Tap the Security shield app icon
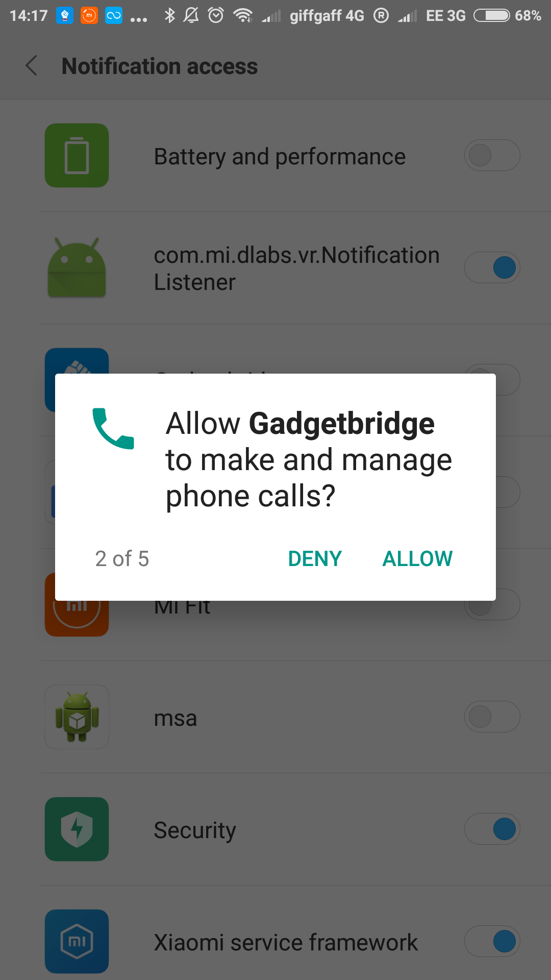Screen dimensions: 551x980 (x=77, y=829)
